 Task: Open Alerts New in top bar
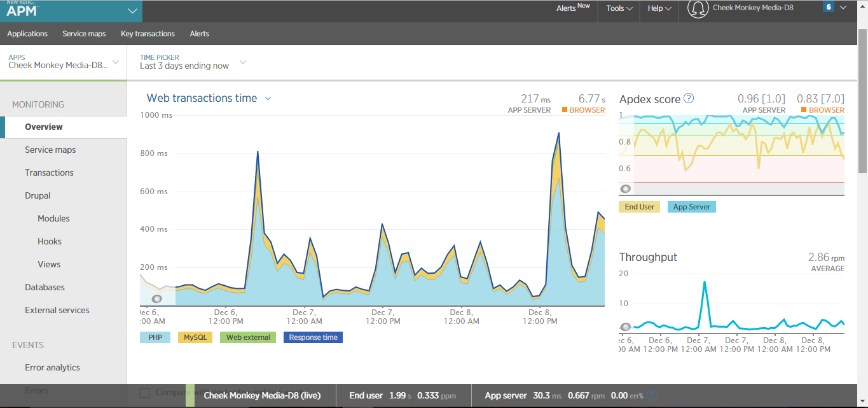[x=573, y=8]
